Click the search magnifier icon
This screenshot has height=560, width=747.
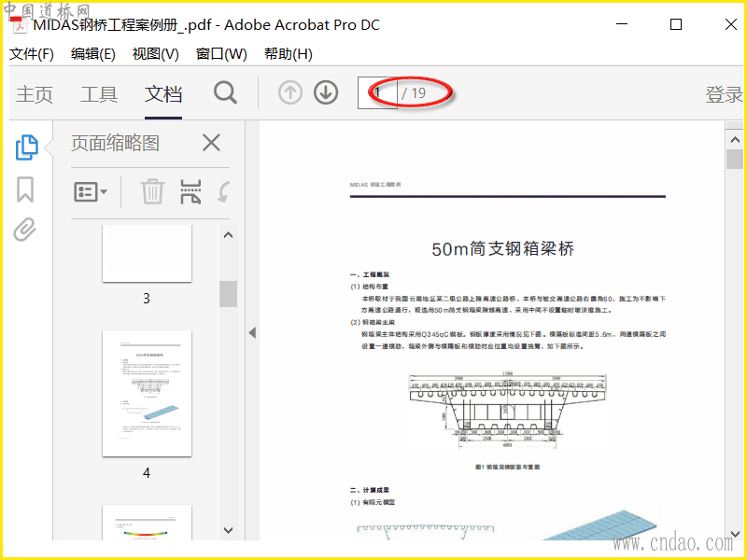coord(225,92)
